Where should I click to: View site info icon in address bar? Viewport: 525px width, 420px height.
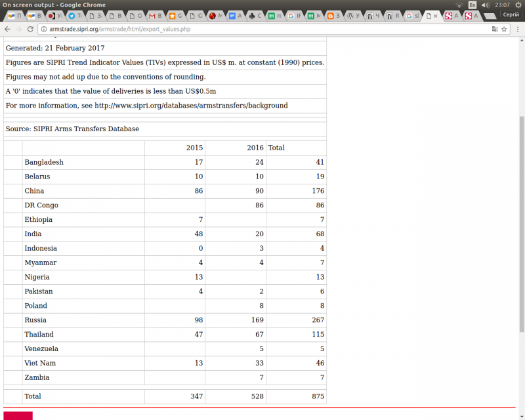(43, 29)
